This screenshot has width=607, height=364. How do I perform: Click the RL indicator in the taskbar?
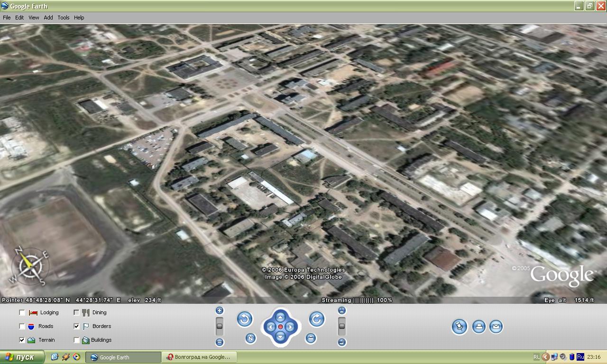[536, 357]
